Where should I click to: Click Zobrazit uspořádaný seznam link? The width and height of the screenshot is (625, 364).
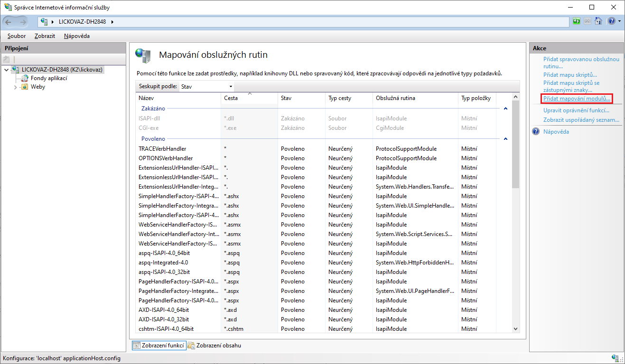(x=581, y=120)
